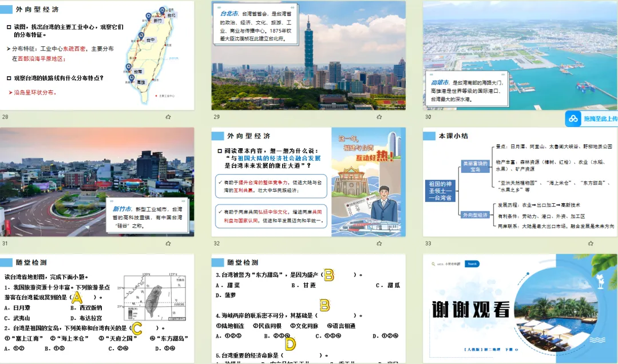Star slide 28 using its star icon
The image size is (618, 364).
(x=168, y=117)
